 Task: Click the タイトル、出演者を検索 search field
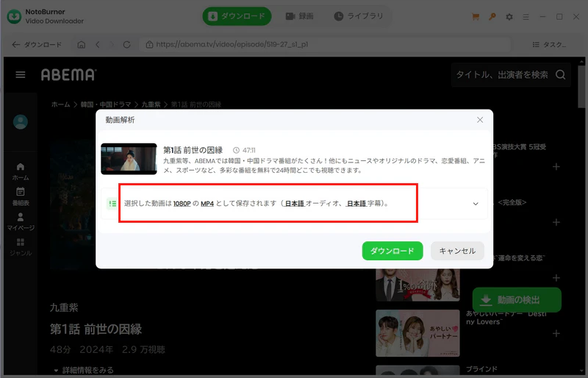coord(502,75)
